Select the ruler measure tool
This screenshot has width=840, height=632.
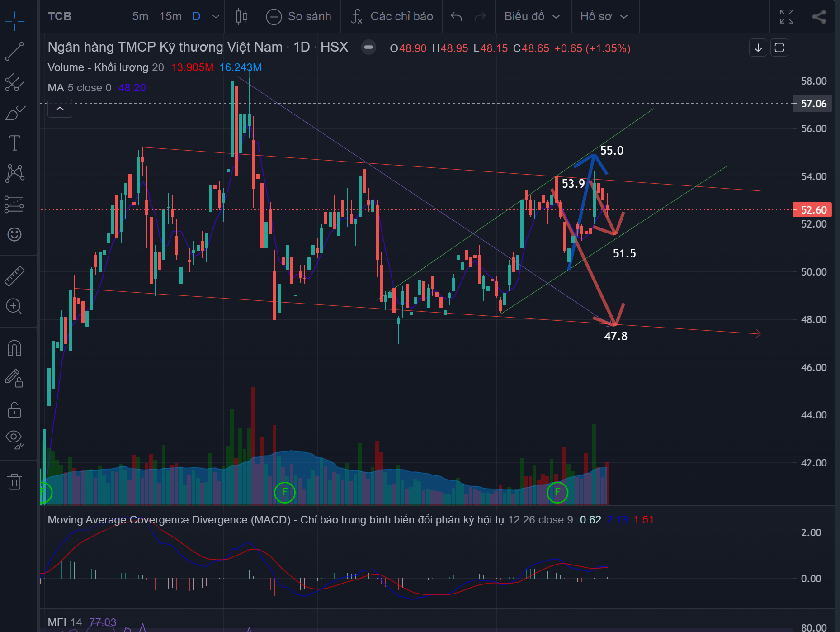pos(14,276)
